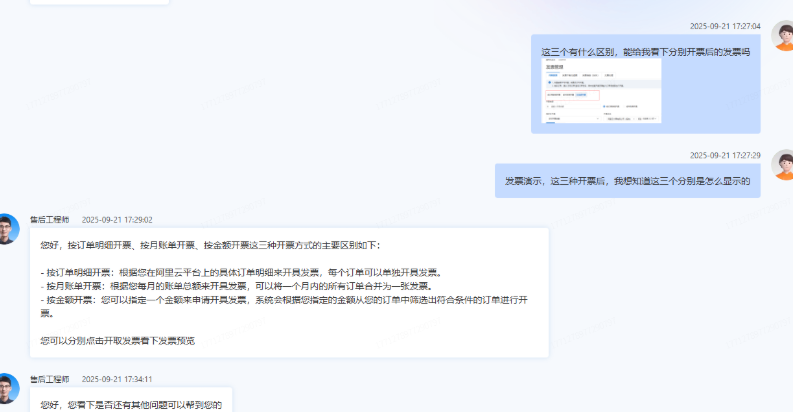Click the engineer's greeting line 您好，按订单明细开票
This screenshot has width=794, height=413.
coord(210,245)
